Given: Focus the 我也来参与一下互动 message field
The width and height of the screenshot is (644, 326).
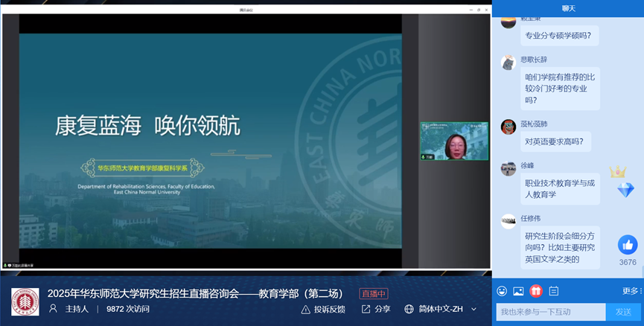Looking at the screenshot, I should tap(551, 312).
